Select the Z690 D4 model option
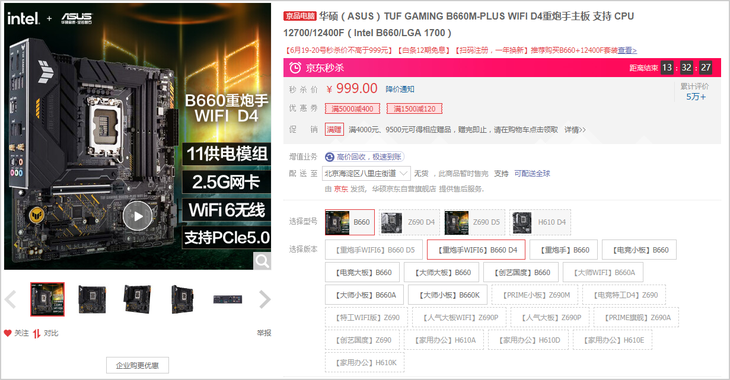This screenshot has width=730, height=380. pyautogui.click(x=409, y=222)
